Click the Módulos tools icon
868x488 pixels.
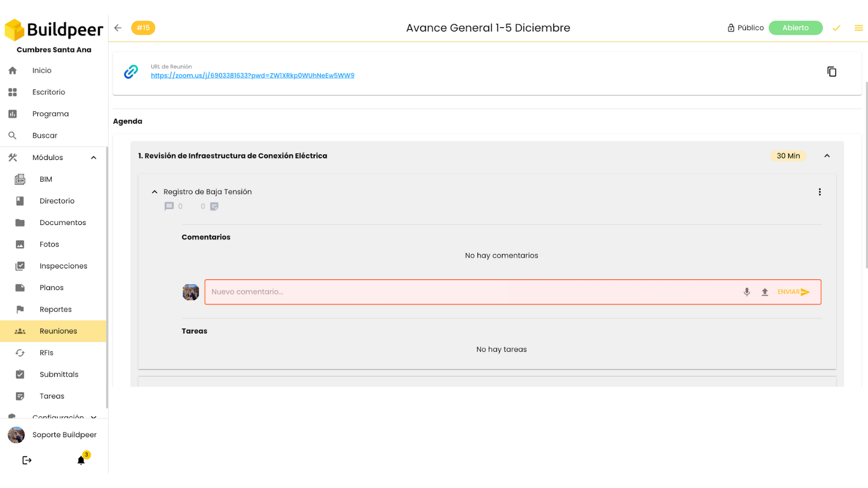click(12, 157)
